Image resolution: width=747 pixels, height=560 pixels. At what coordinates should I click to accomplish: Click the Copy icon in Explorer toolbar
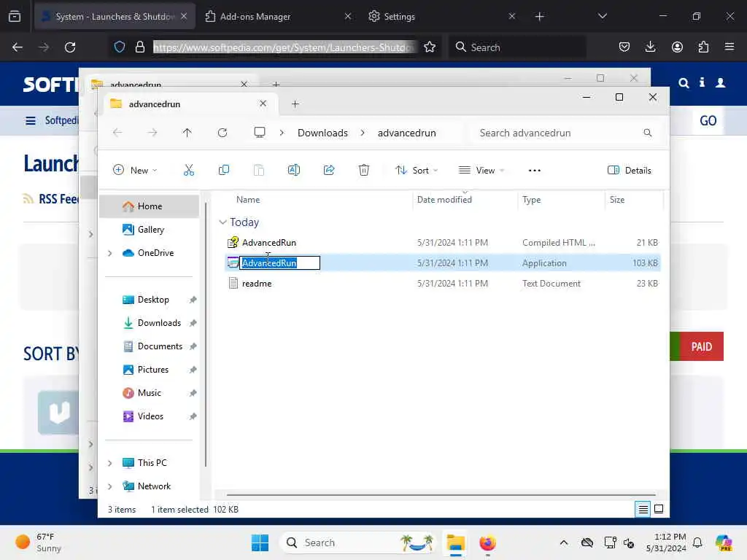point(223,170)
